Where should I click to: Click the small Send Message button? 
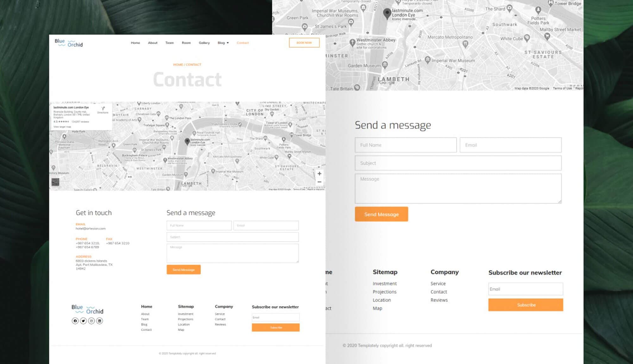coord(184,270)
